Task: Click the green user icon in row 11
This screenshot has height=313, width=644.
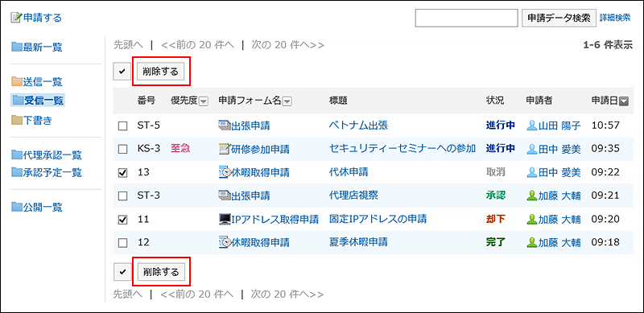Action: [532, 220]
